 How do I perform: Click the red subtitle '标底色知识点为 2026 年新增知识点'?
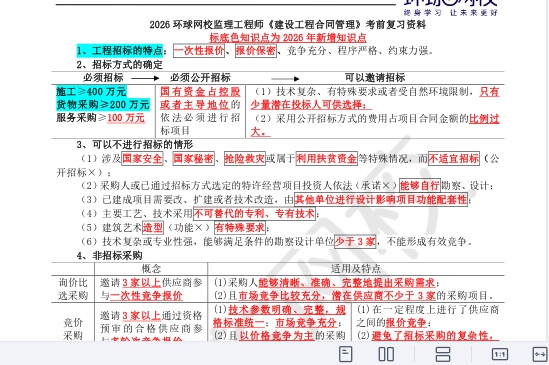pyautogui.click(x=288, y=38)
